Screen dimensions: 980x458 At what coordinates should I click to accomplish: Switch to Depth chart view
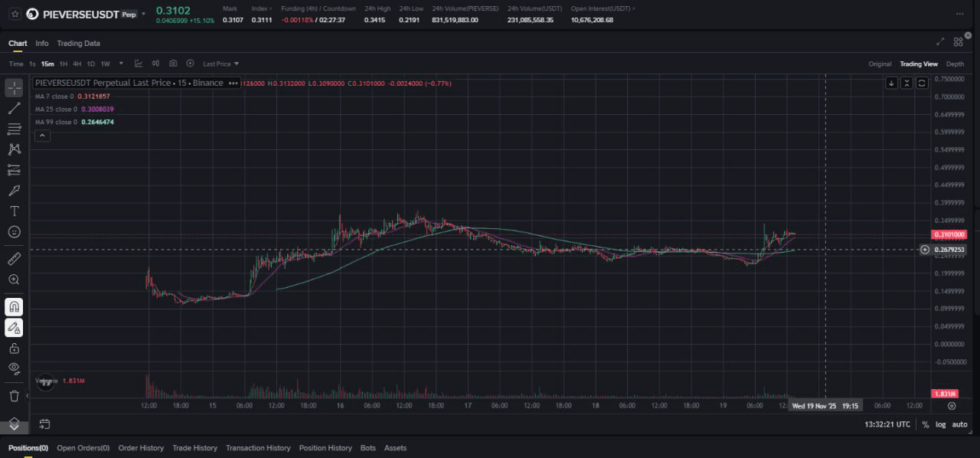pyautogui.click(x=955, y=64)
